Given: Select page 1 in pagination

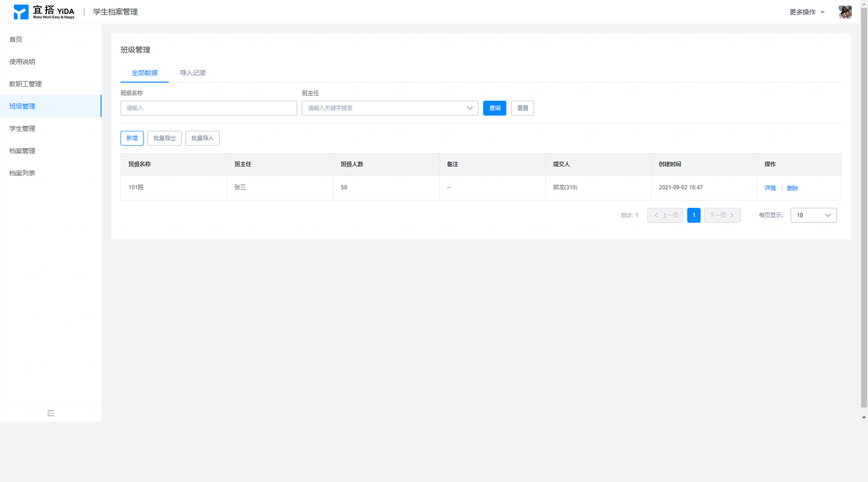Looking at the screenshot, I should 694,215.
